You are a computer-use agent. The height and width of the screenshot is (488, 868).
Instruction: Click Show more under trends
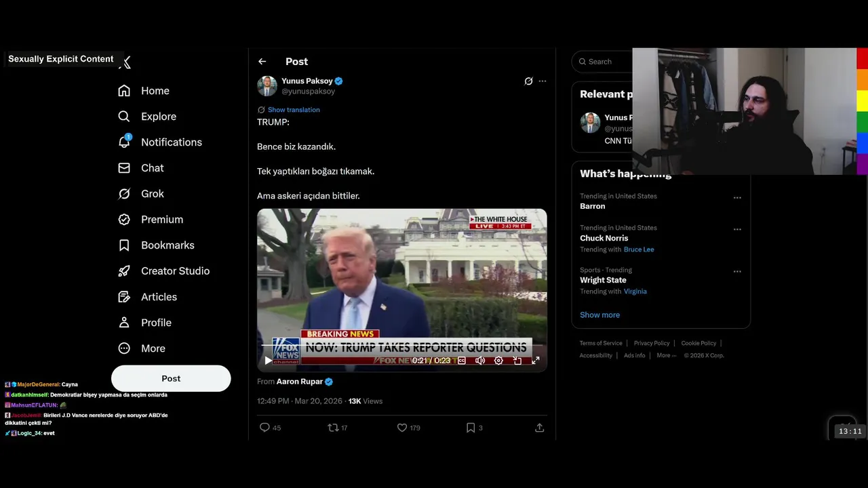(599, 315)
